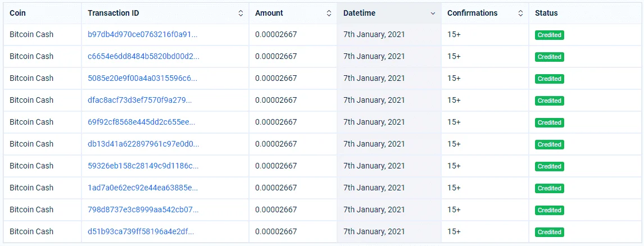Select amount 0.00002667 in 798d8737e3c8 row
644x246 pixels.
(276, 209)
